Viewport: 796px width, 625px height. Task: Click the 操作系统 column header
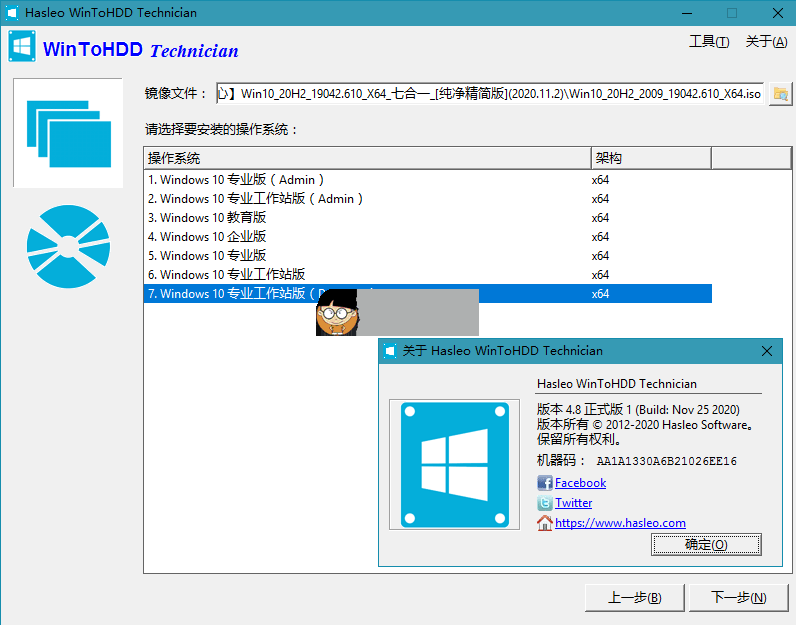(368, 158)
